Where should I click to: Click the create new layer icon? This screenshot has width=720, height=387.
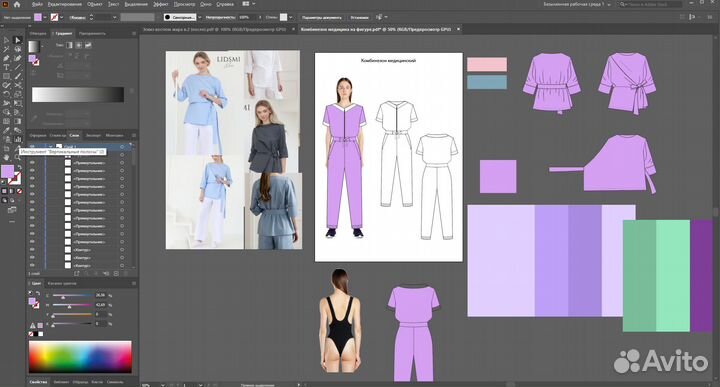116,274
